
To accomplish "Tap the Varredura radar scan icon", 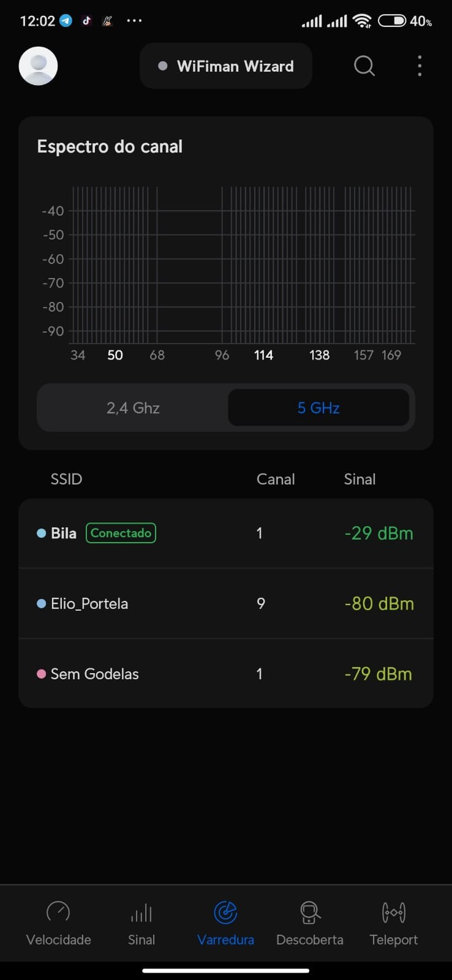I will [x=225, y=913].
